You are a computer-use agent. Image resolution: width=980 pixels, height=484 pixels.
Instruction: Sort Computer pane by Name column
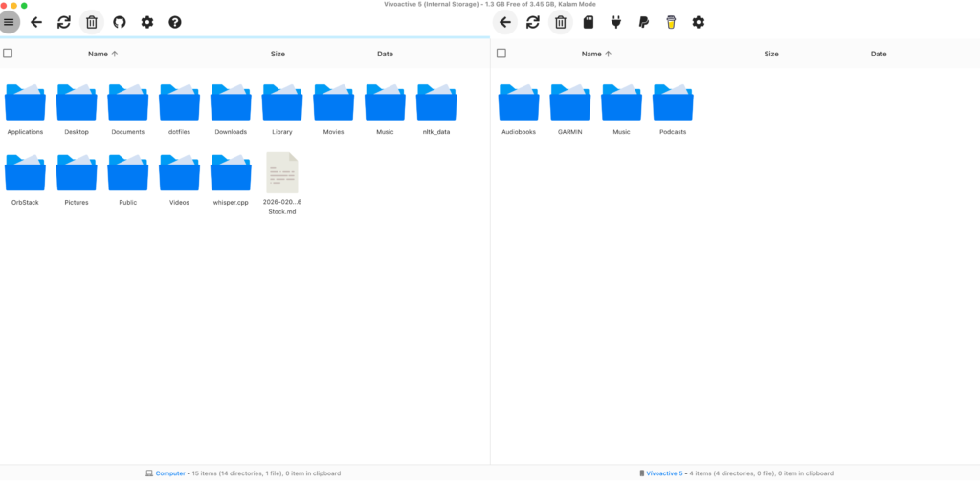pyautogui.click(x=98, y=54)
